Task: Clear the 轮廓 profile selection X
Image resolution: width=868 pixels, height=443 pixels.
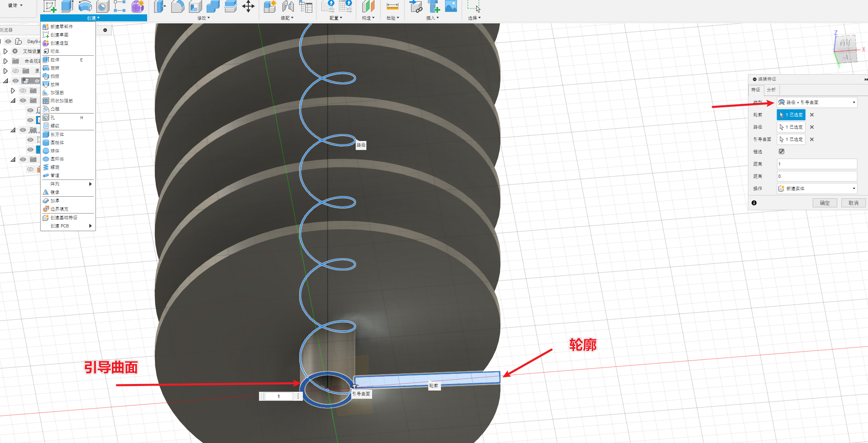Action: 812,115
